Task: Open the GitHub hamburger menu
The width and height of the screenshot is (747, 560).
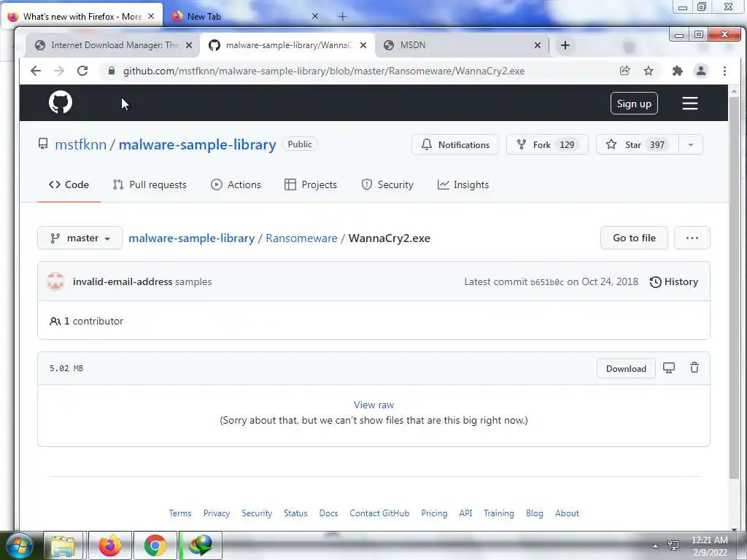Action: click(689, 104)
